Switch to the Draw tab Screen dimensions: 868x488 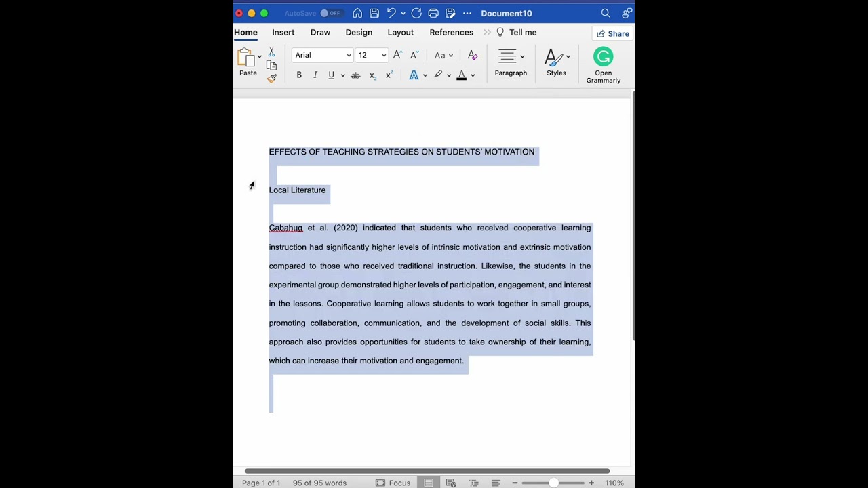pyautogui.click(x=320, y=32)
